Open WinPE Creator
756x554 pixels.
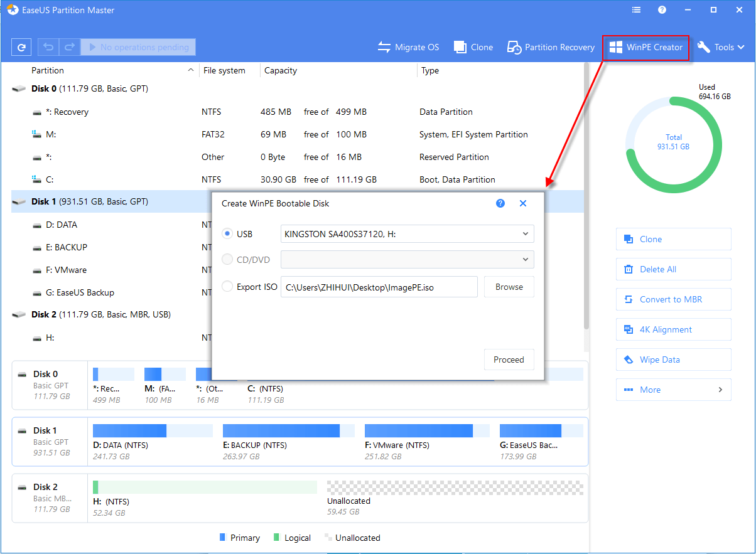[646, 47]
